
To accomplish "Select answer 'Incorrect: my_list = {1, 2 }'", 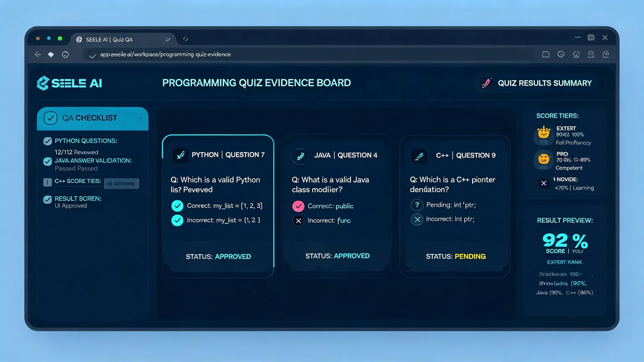I will pos(216,220).
